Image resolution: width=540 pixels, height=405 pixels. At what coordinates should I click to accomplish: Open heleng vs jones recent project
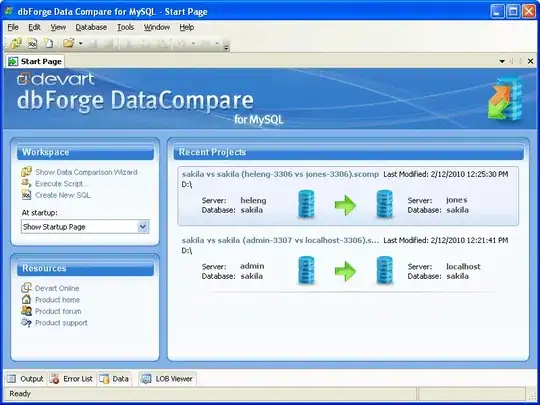[x=348, y=196]
